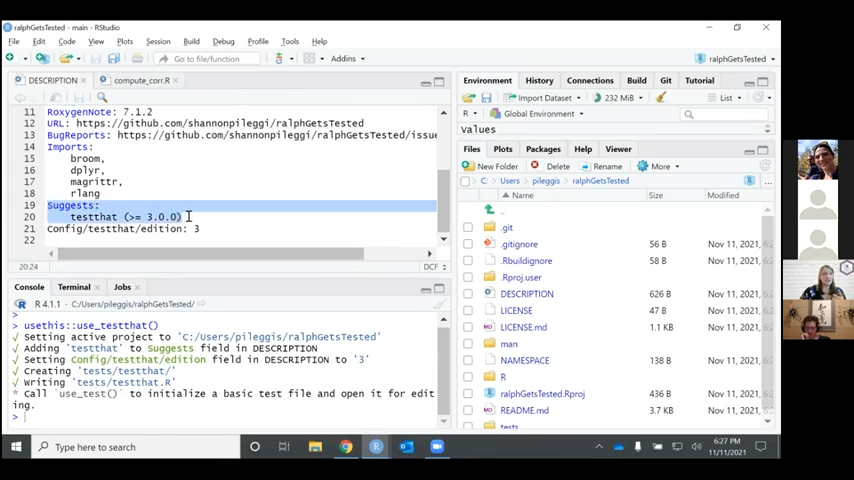The height and width of the screenshot is (480, 854).
Task: Open the Addins dropdown
Action: [x=348, y=58]
